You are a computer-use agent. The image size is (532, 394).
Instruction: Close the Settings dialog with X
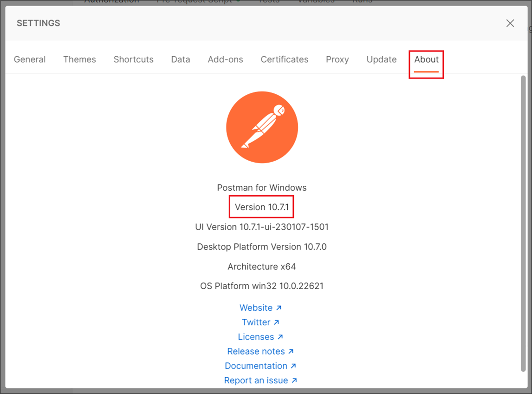(x=510, y=23)
